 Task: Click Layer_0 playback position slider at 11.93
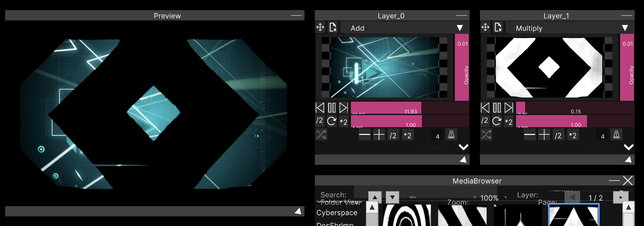coord(410,108)
